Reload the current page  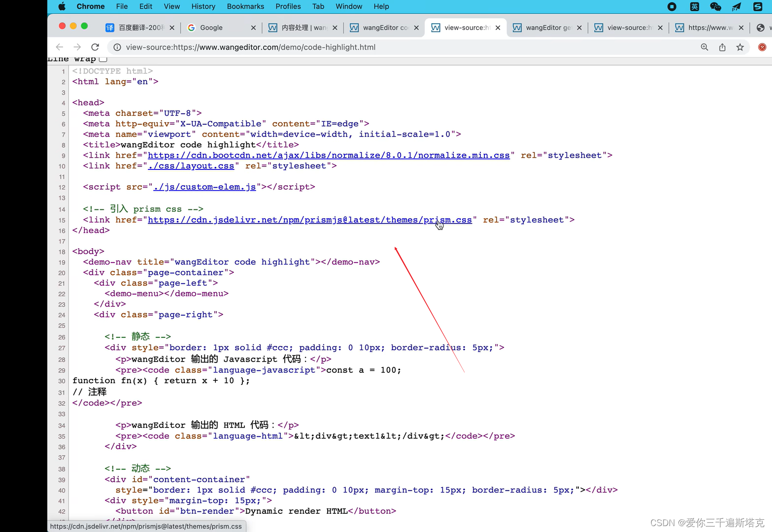(95, 47)
